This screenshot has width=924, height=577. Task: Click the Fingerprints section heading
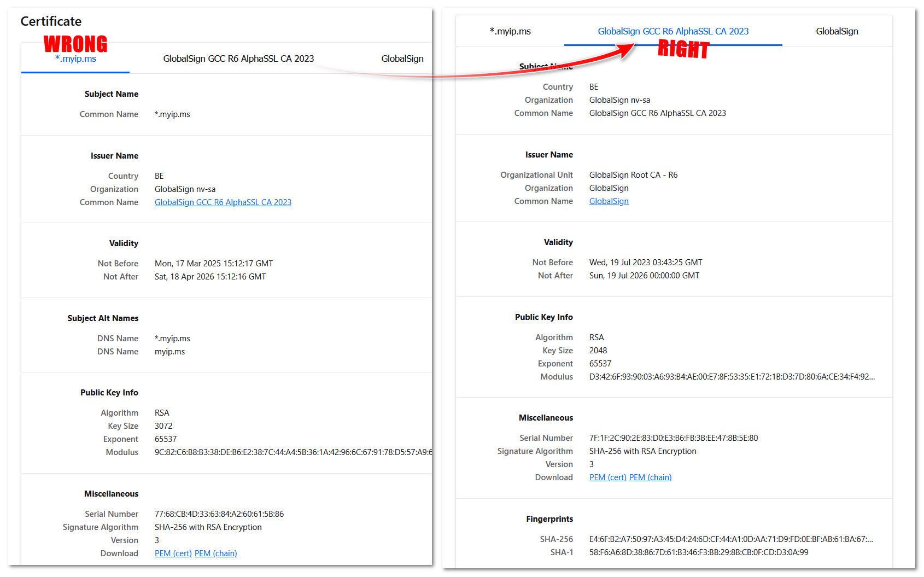(549, 519)
